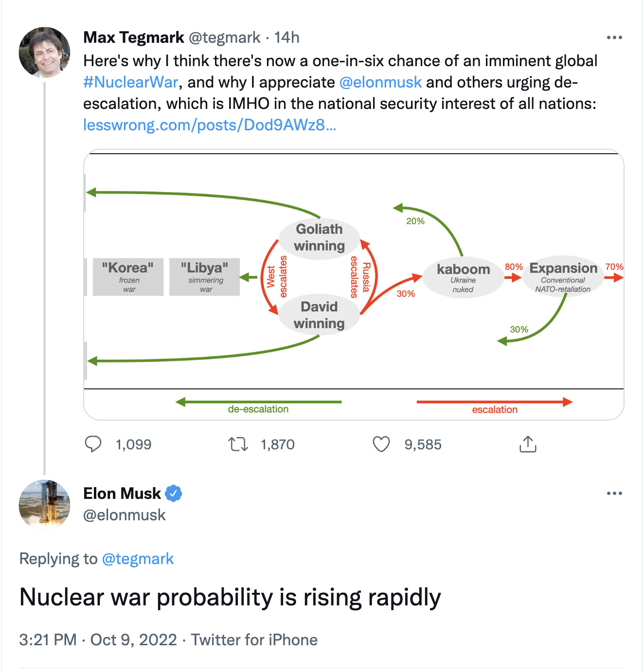This screenshot has height=672, width=644.
Task: Click the blue verified badge beside Elon Musk
Action: coord(173,494)
